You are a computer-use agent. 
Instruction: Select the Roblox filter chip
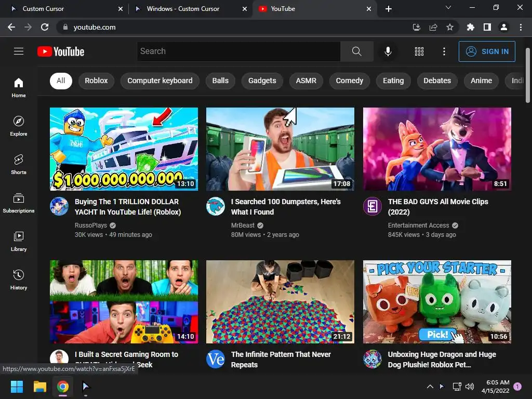click(x=96, y=81)
